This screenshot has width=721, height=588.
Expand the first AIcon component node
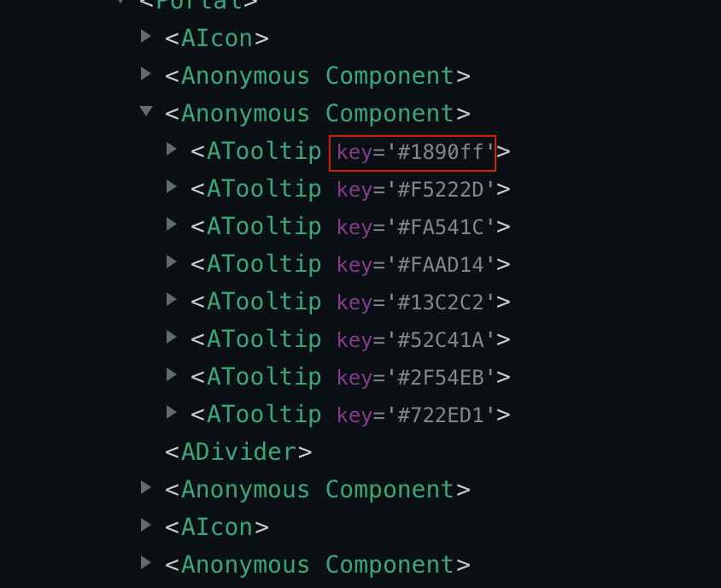point(147,36)
